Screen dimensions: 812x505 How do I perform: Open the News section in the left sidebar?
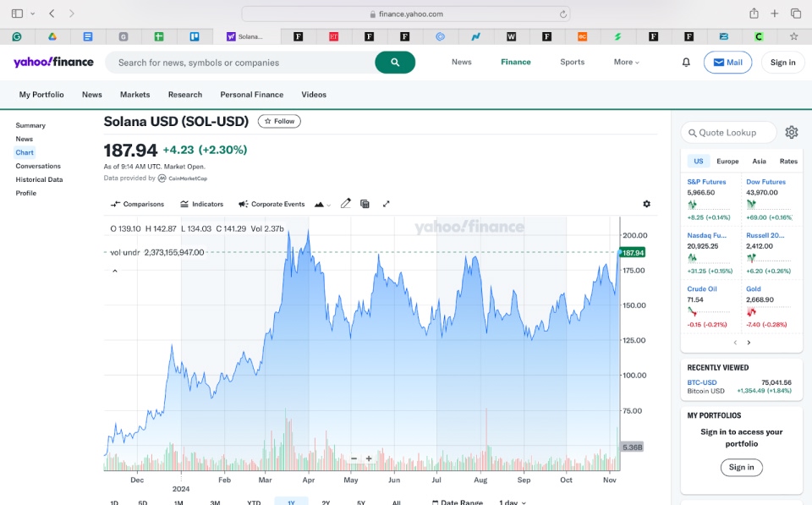click(x=25, y=139)
